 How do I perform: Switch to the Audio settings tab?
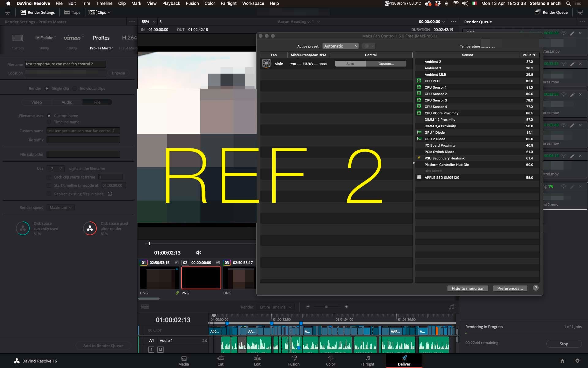click(67, 102)
